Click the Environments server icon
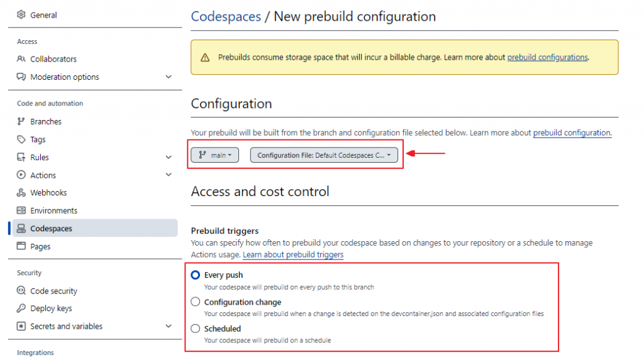Viewport: 644px width, 360px height. pyautogui.click(x=21, y=210)
